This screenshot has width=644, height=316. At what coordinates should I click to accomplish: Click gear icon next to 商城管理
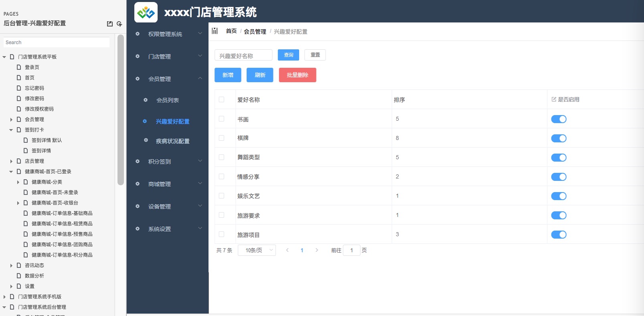tap(138, 184)
